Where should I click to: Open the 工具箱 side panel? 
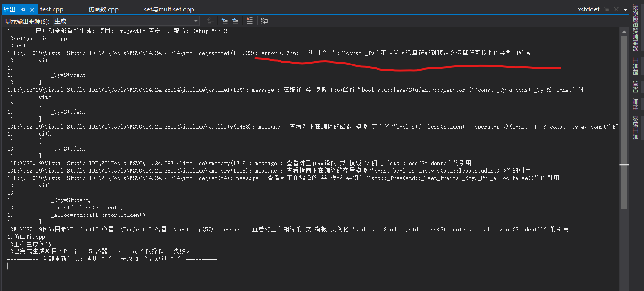635,66
